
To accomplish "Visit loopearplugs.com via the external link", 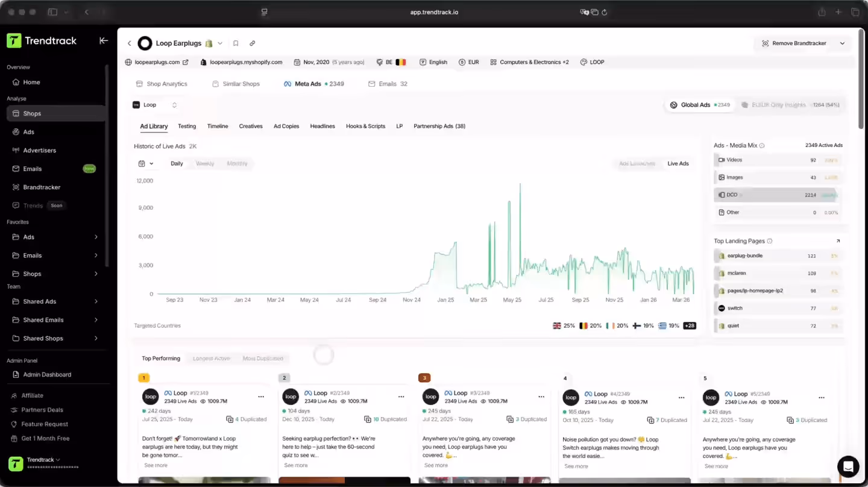I will 184,61.
